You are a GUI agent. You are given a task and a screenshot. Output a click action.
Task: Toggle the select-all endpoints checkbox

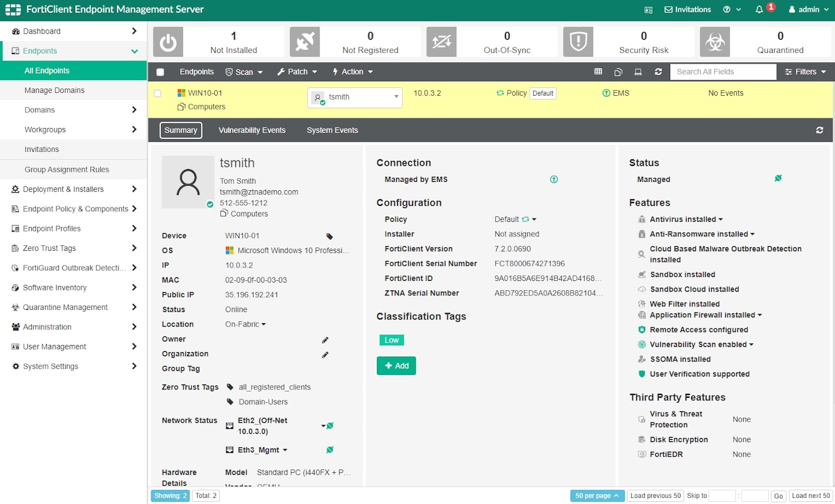coord(160,72)
